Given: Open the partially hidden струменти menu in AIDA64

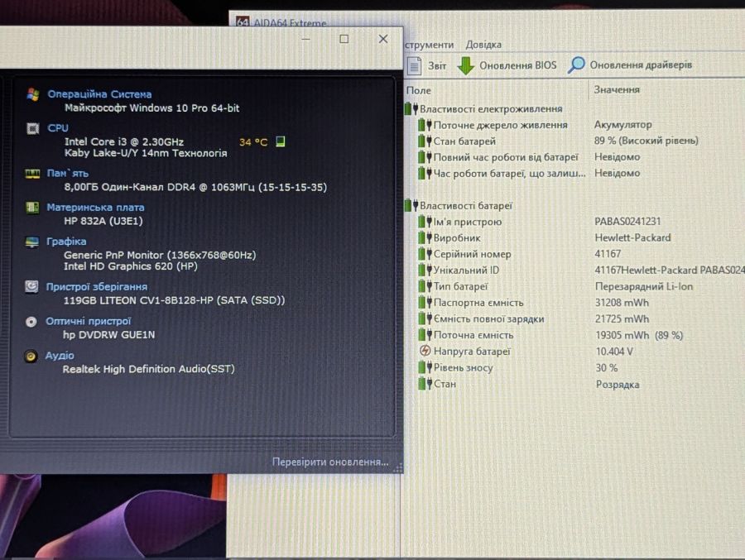Looking at the screenshot, I should pyautogui.click(x=429, y=45).
